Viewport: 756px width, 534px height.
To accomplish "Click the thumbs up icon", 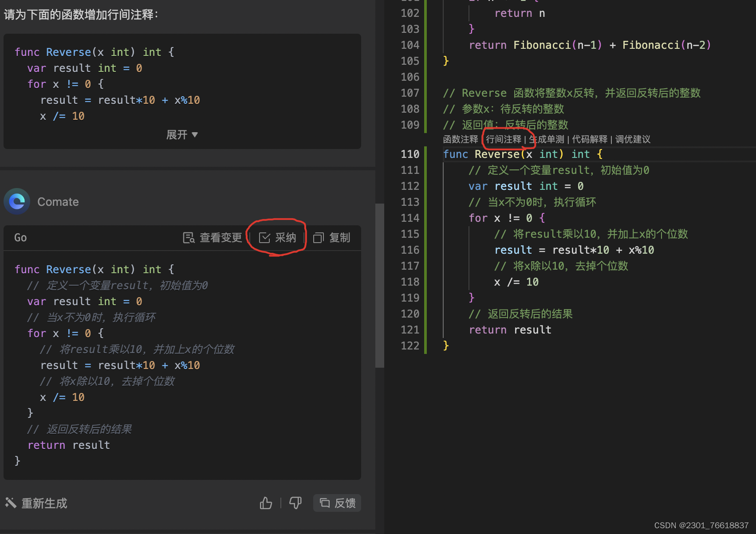I will [x=266, y=503].
